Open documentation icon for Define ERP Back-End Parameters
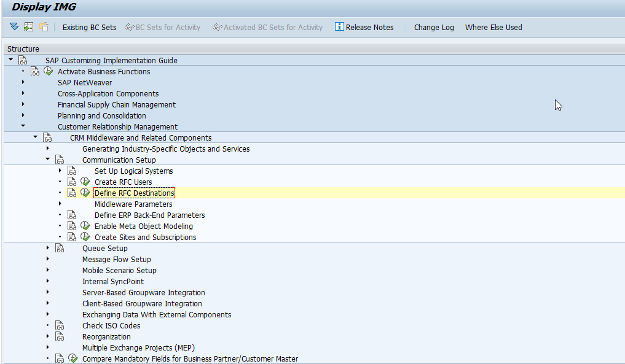 coord(72,215)
